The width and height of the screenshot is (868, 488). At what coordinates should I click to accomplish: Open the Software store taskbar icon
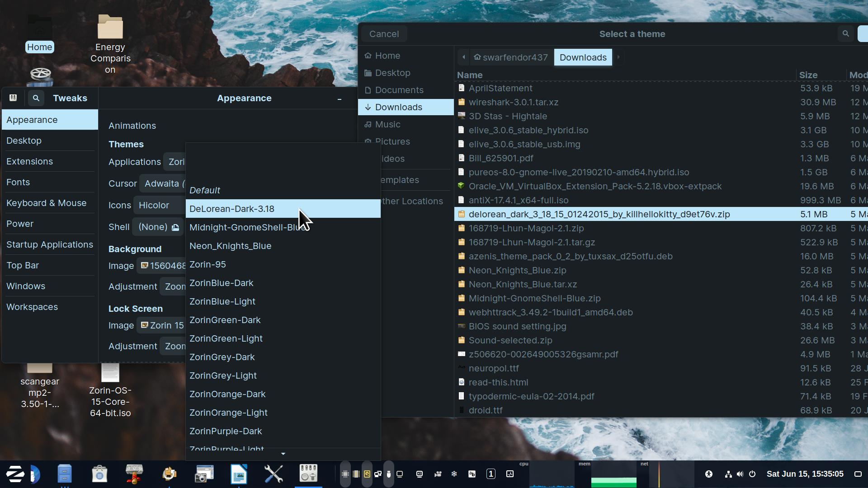(x=99, y=474)
